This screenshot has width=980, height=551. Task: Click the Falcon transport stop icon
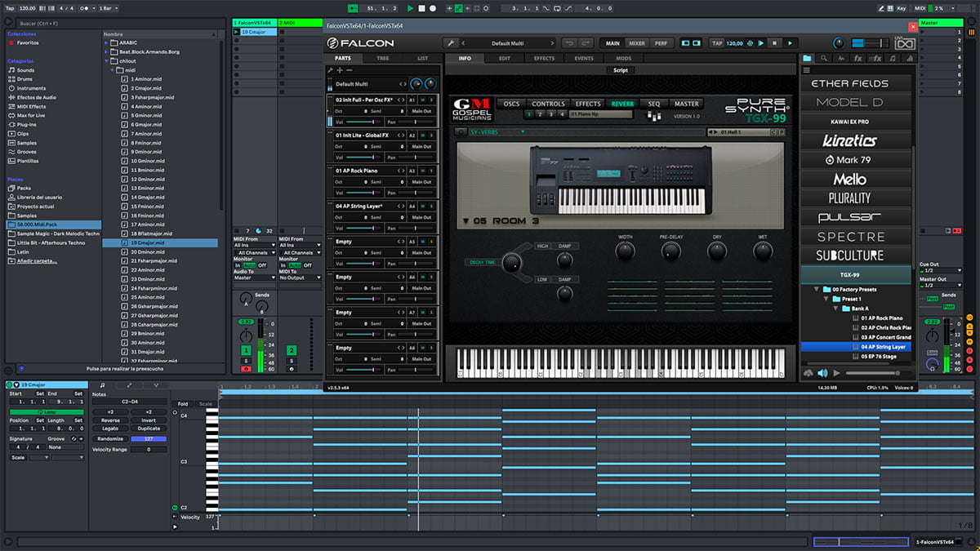(x=775, y=43)
